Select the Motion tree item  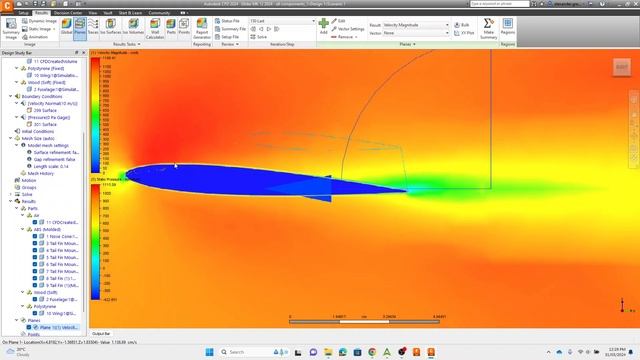(29, 180)
